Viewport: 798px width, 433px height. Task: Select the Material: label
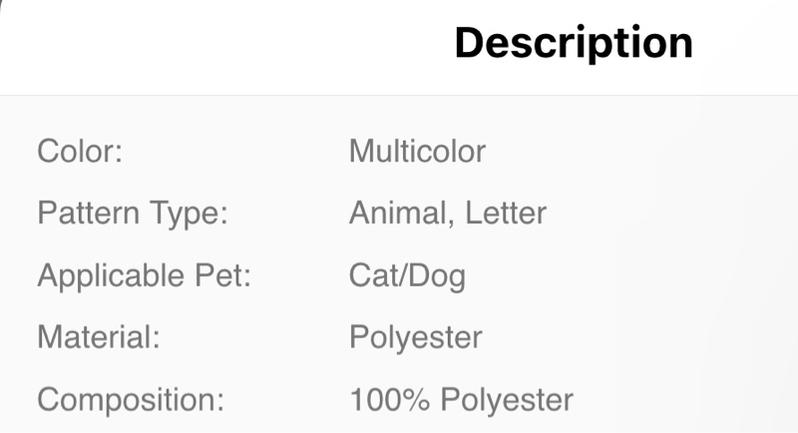pos(98,337)
